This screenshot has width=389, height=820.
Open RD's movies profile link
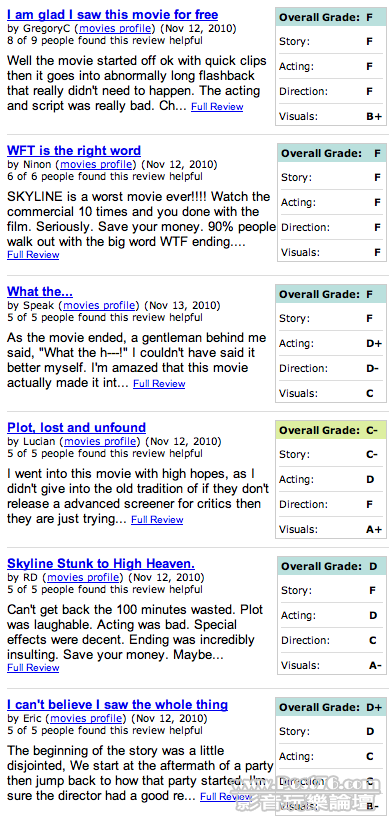tap(84, 577)
